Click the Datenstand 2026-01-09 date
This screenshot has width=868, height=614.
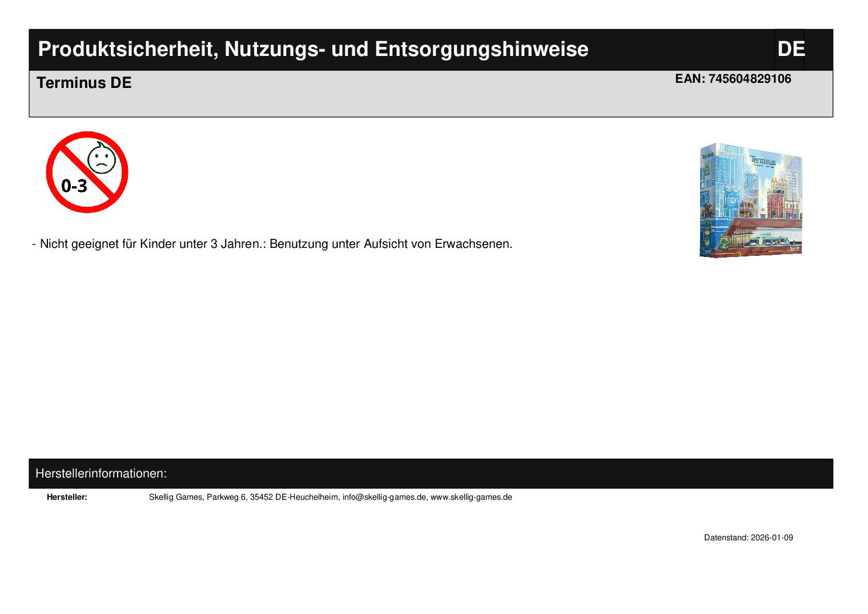748,537
